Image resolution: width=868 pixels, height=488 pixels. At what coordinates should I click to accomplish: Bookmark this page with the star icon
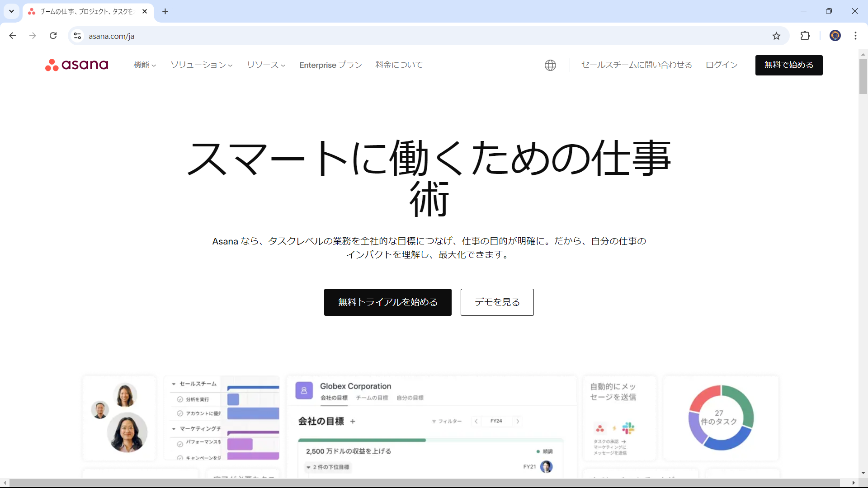tap(776, 36)
